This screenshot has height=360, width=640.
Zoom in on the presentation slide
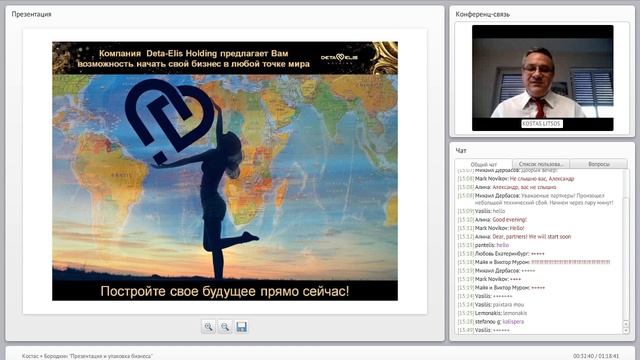click(x=208, y=327)
